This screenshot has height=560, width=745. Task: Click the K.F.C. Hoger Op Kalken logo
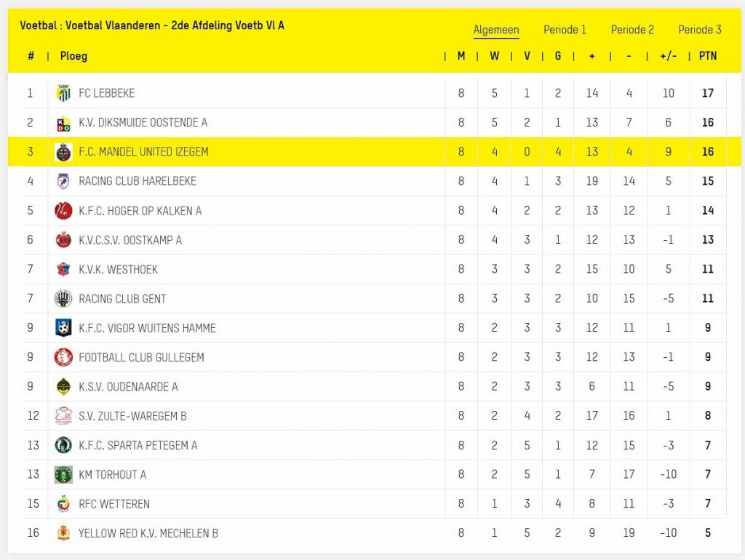[x=63, y=211]
